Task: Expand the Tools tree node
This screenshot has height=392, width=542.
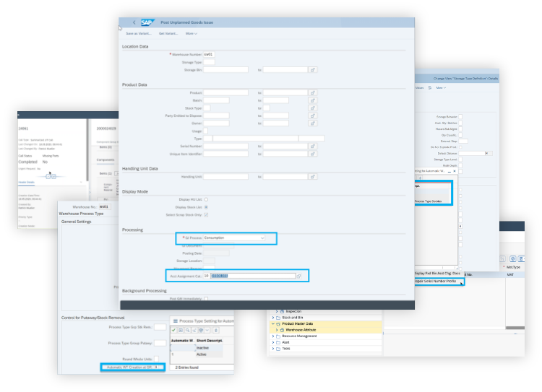Action: pos(273,349)
